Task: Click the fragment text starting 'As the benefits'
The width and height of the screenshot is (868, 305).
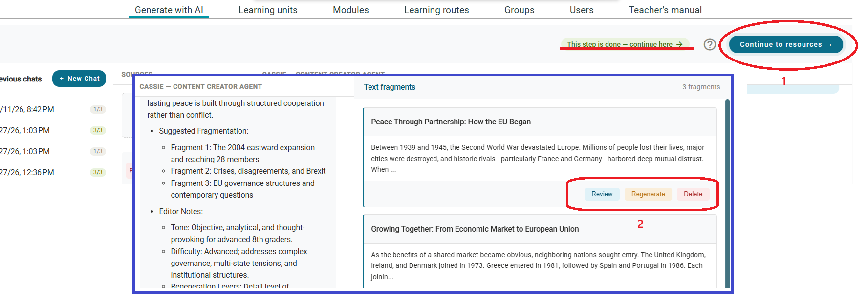Action: (538, 266)
